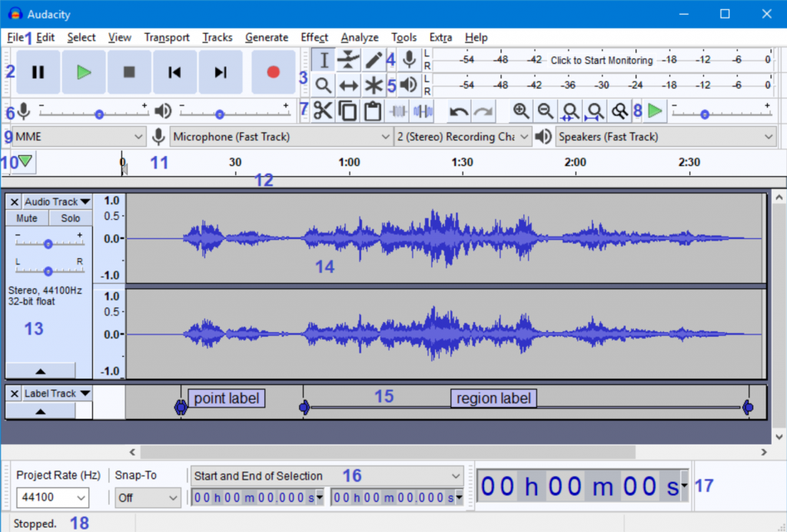
Task: Solo the Audio Track
Action: pyautogui.click(x=71, y=218)
